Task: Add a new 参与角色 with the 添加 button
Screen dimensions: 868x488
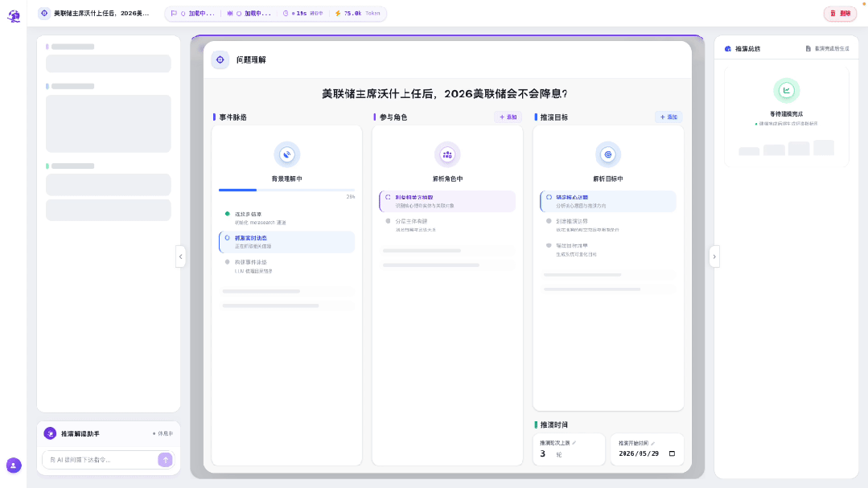Action: pos(508,117)
